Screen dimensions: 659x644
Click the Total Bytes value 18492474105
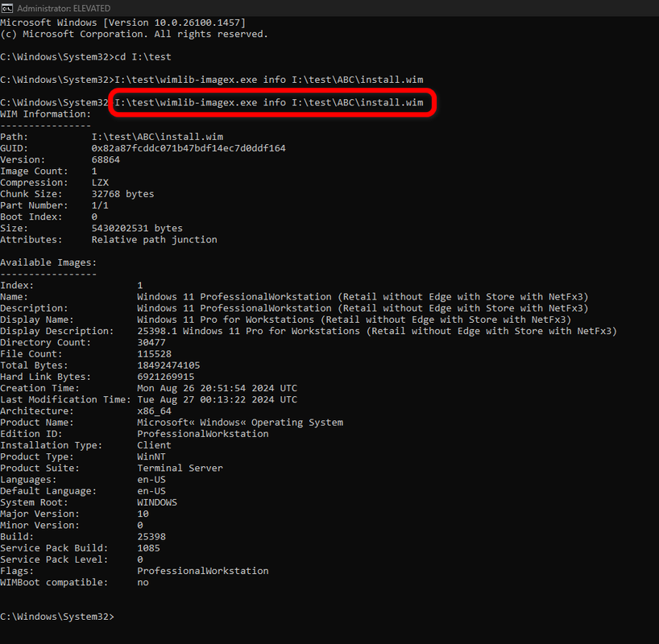168,365
